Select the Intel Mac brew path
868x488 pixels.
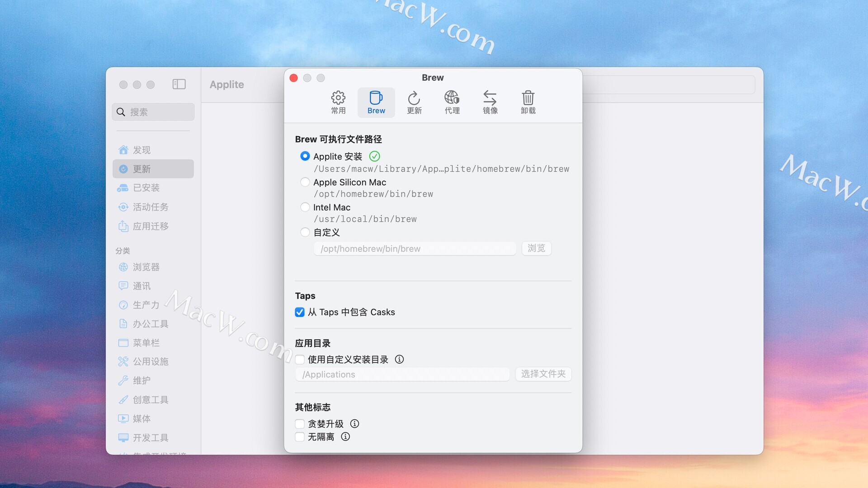[305, 207]
